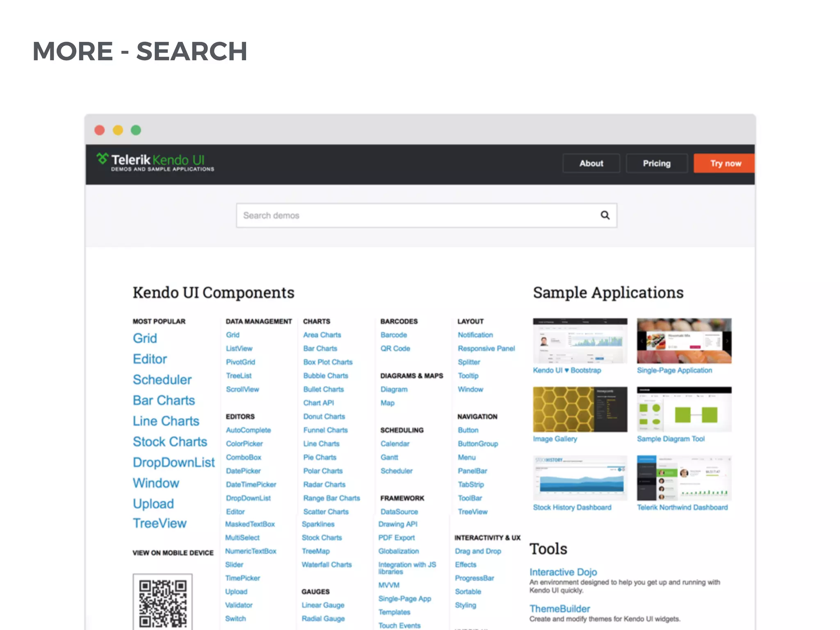Open the PivotGrid demo link
This screenshot has height=630, width=840.
pyautogui.click(x=240, y=362)
